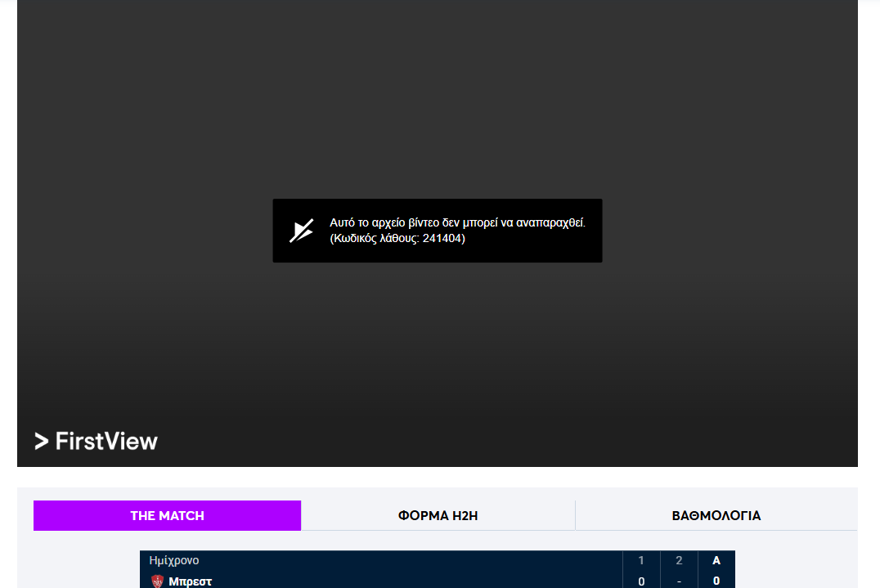
Task: Select the first-half column header 1
Action: (x=641, y=560)
